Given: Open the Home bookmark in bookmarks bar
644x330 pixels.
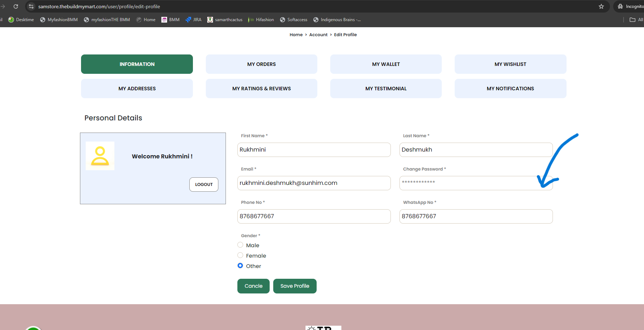Looking at the screenshot, I should [x=146, y=20].
